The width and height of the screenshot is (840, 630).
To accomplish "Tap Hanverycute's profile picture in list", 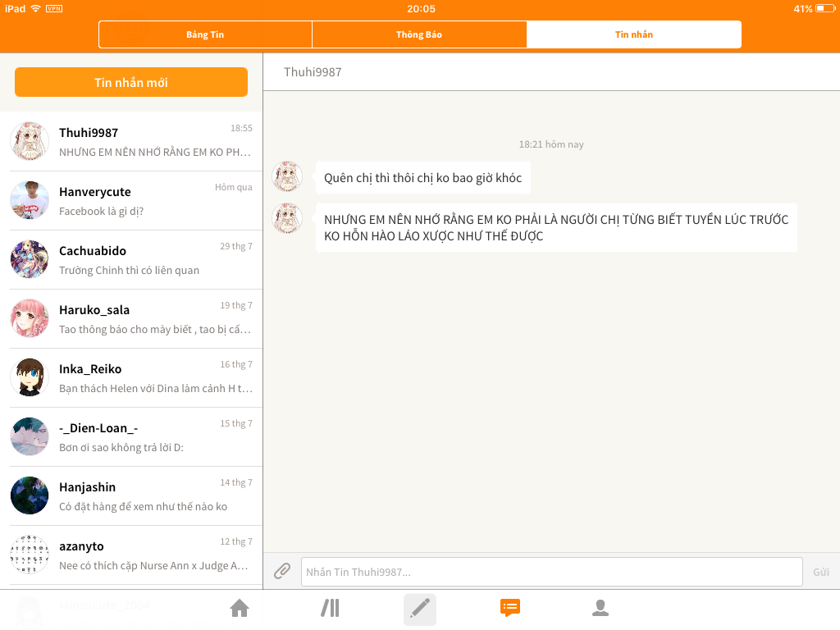I will click(x=30, y=200).
